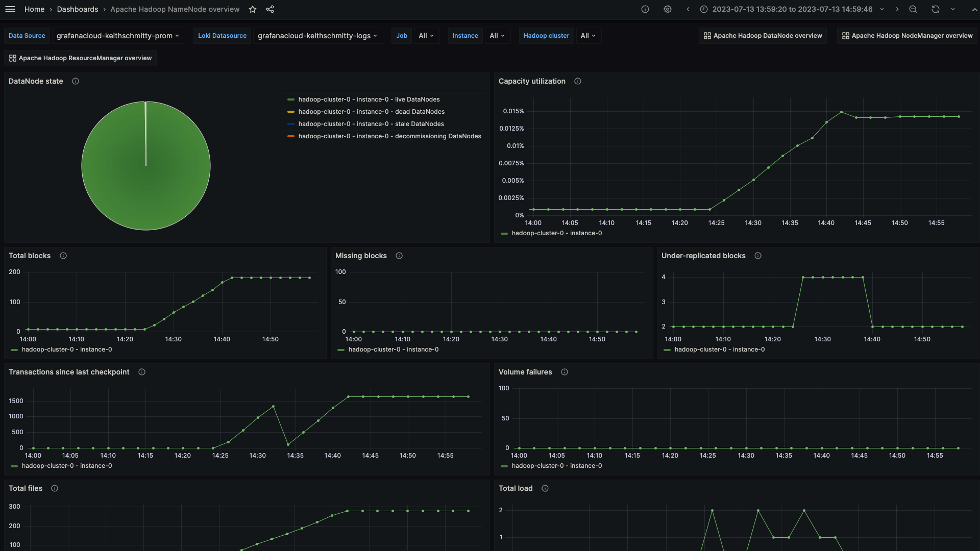
Task: Expand the Instance filter dropdown
Action: (x=496, y=35)
